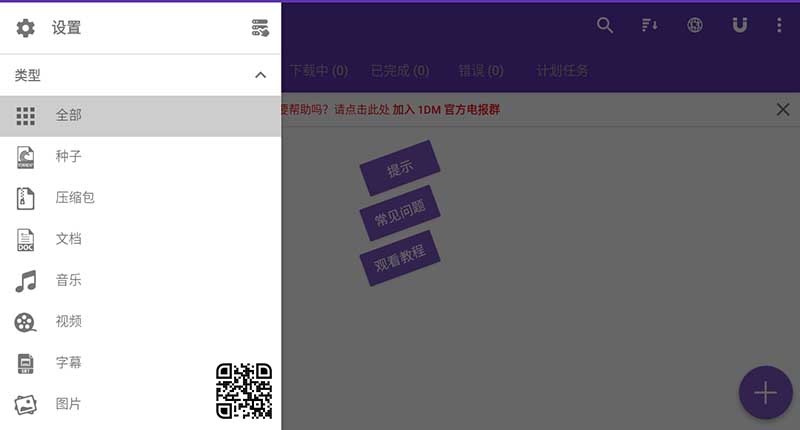This screenshot has width=800, height=430.
Task: Click the advanced settings icon in drawer header
Action: pyautogui.click(x=260, y=28)
